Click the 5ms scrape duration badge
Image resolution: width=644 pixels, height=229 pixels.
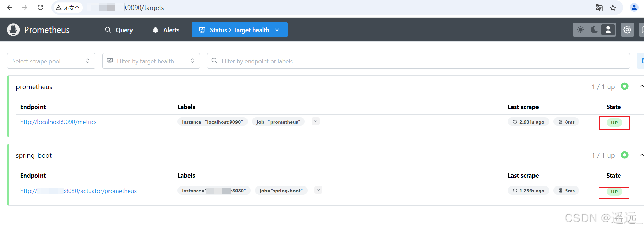coord(566,191)
